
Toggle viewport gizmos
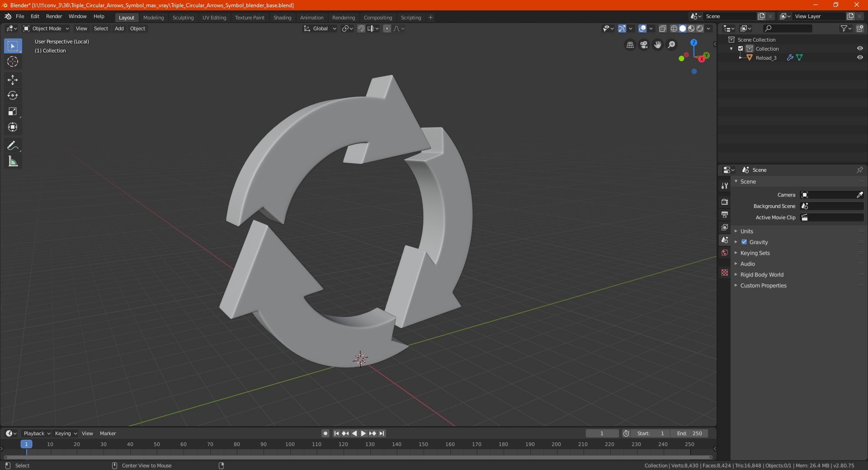622,28
